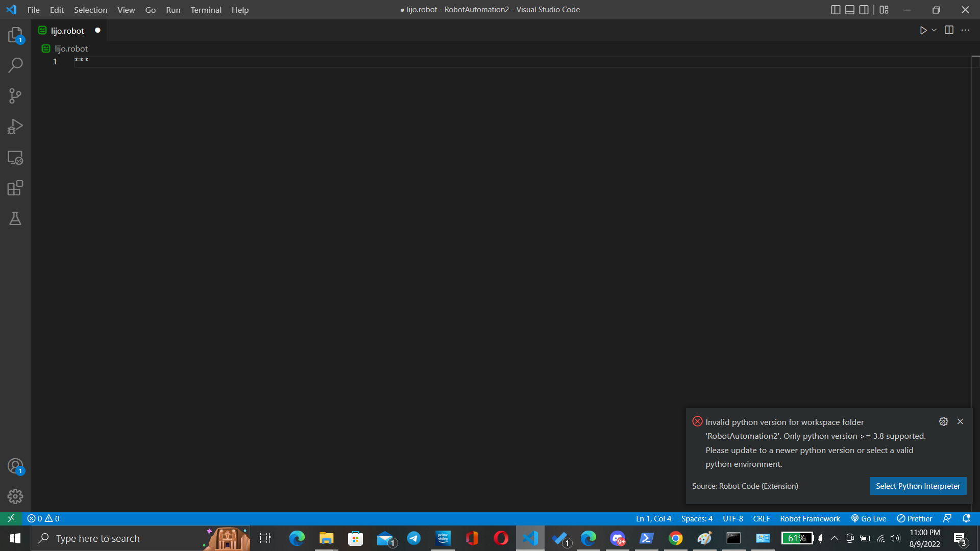
Task: Open the editor more actions ellipsis menu
Action: click(966, 30)
